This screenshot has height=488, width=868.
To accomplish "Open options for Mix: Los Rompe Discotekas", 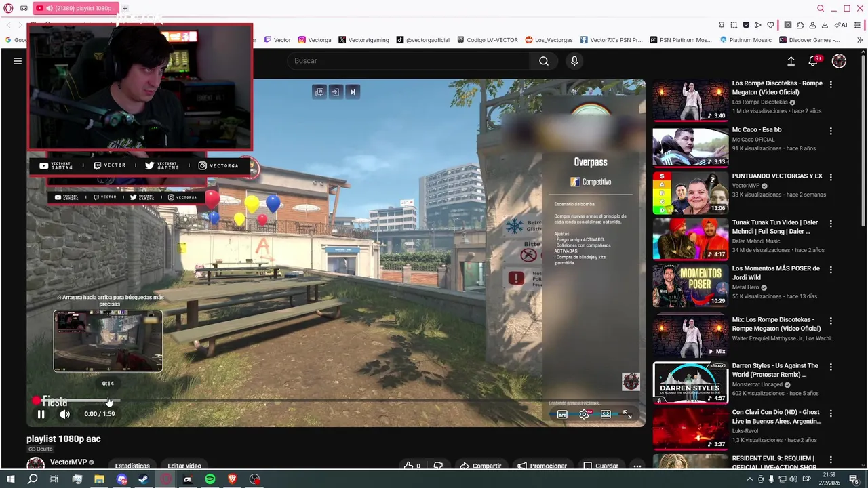I will pyautogui.click(x=831, y=321).
